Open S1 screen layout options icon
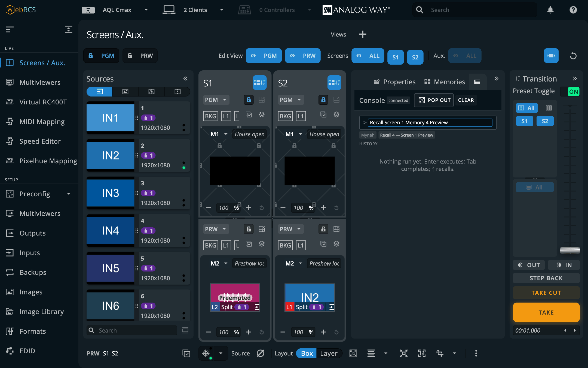Screen dimensions: 588x368 click(259, 83)
